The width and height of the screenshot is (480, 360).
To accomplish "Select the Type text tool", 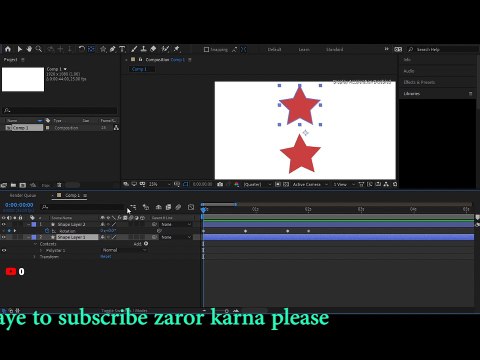I will coord(122,49).
